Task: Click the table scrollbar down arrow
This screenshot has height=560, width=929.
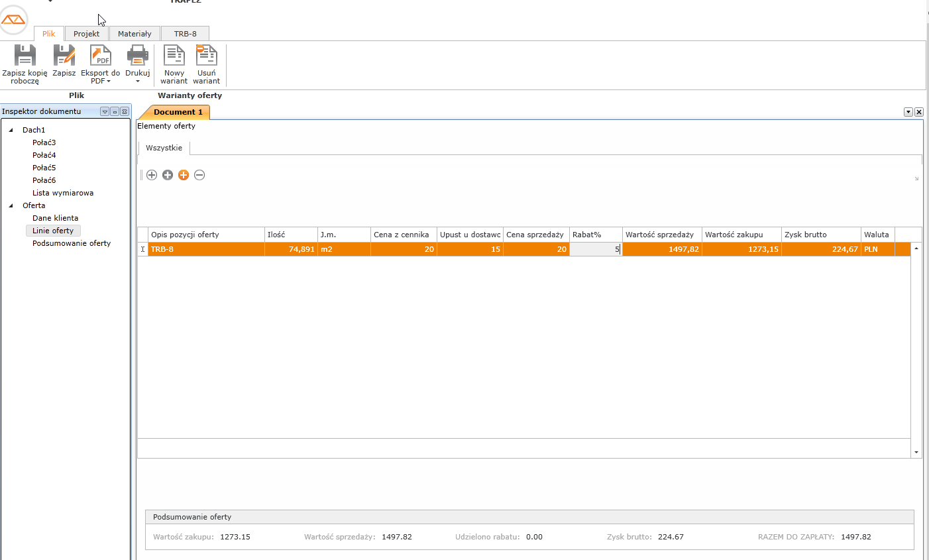Action: coord(916,452)
